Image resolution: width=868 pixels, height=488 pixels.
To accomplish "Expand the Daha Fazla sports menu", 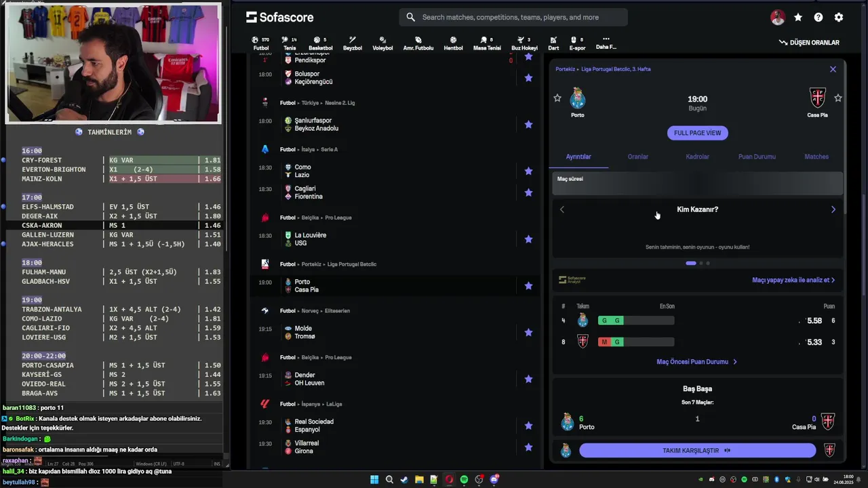I will [606, 43].
